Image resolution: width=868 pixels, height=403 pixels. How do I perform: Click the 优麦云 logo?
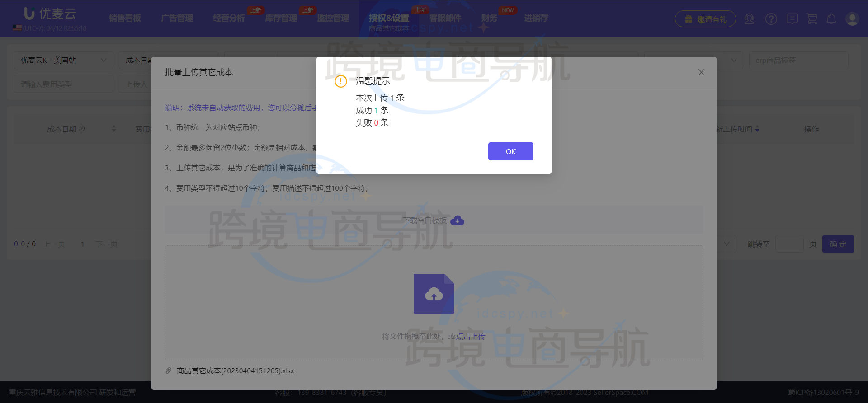pyautogui.click(x=50, y=14)
